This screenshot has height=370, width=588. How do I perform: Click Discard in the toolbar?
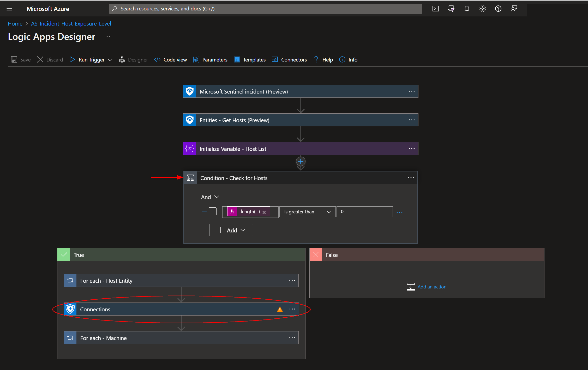(x=50, y=60)
